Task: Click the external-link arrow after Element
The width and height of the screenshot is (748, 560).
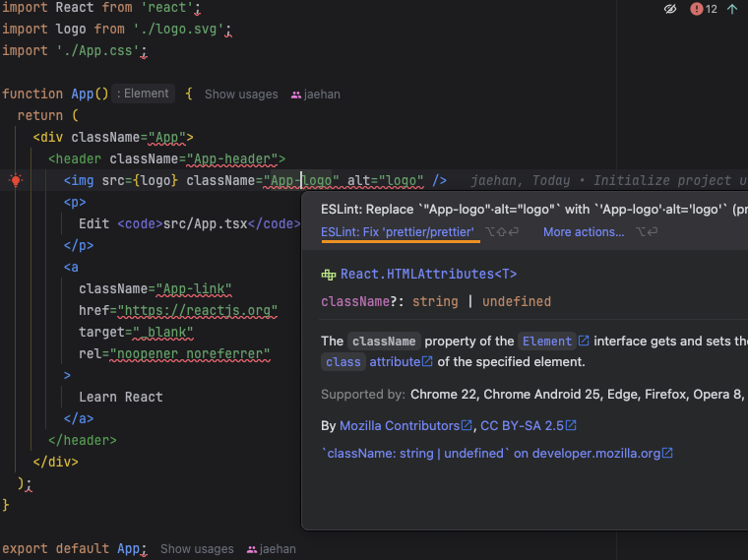Action: tap(584, 341)
